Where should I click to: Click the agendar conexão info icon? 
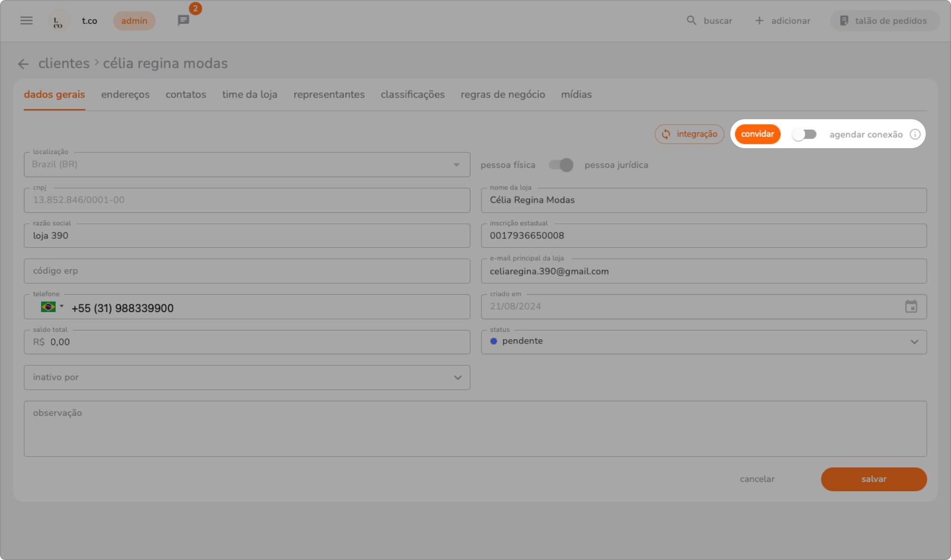click(x=915, y=135)
